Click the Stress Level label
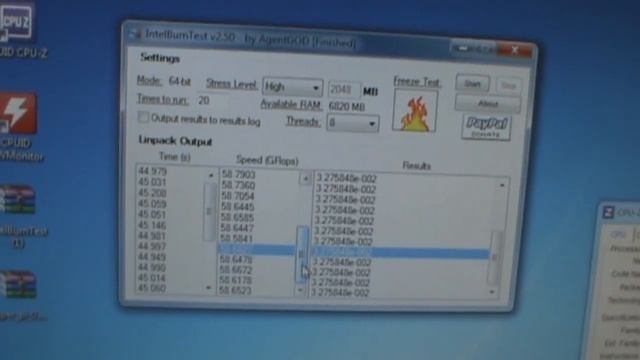Screen dimensions: 640x360 (x=231, y=84)
